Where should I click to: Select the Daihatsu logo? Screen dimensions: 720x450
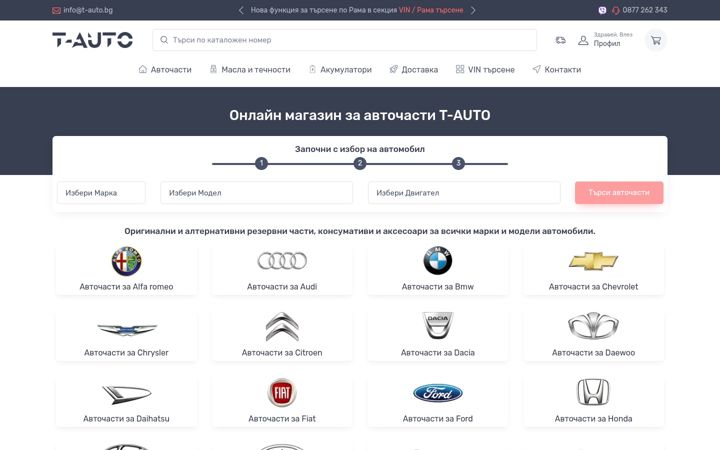tap(126, 394)
